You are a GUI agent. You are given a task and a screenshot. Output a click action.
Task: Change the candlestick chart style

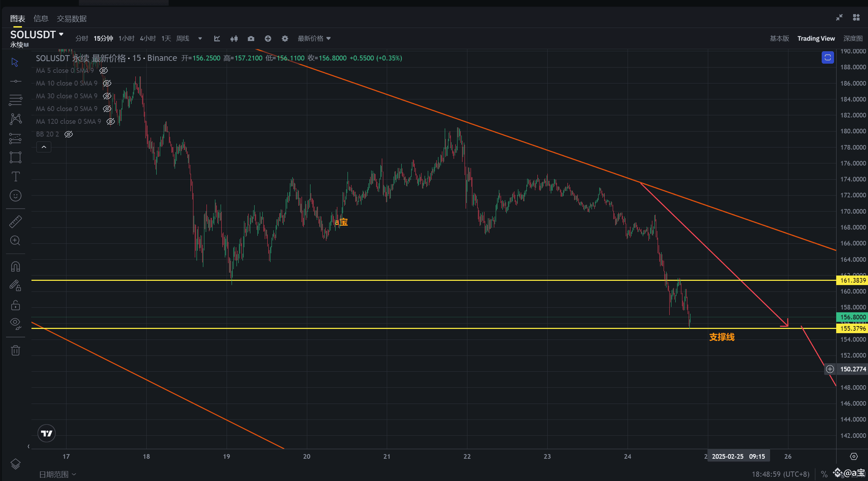point(234,39)
